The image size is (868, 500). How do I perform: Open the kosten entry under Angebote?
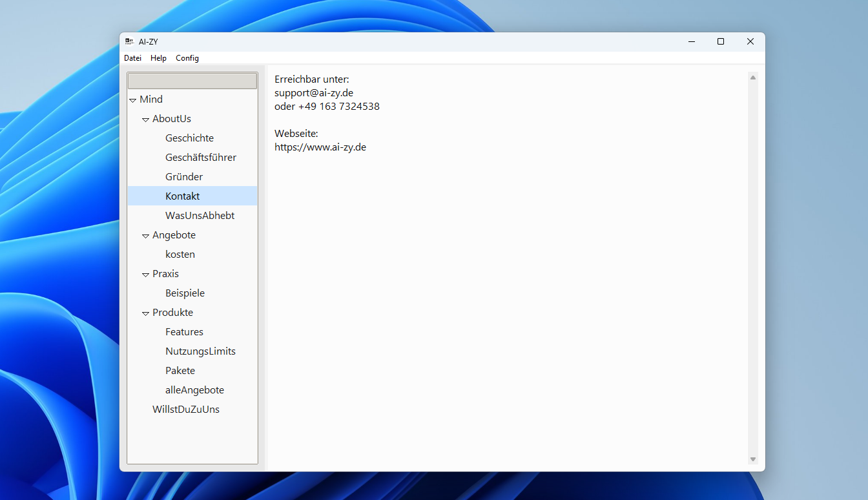click(x=180, y=255)
